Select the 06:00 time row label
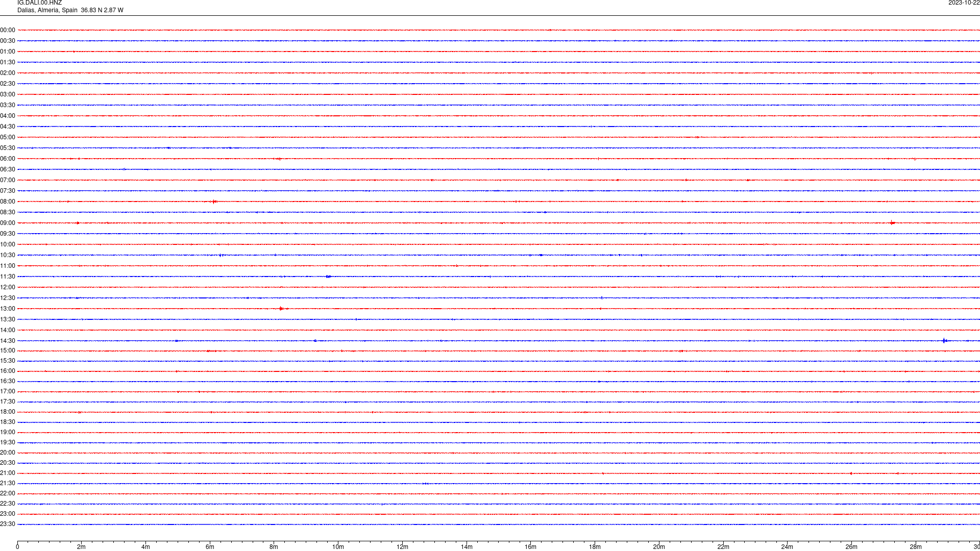 click(x=8, y=159)
